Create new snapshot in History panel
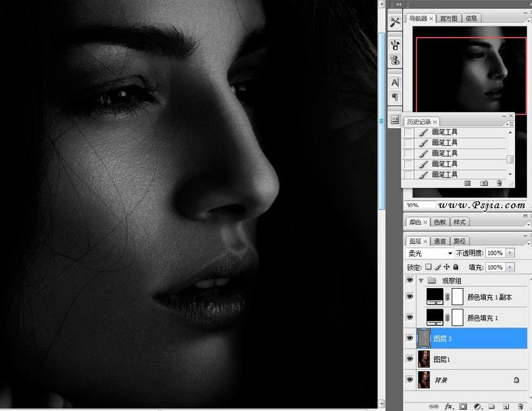This screenshot has width=532, height=411. [x=484, y=183]
